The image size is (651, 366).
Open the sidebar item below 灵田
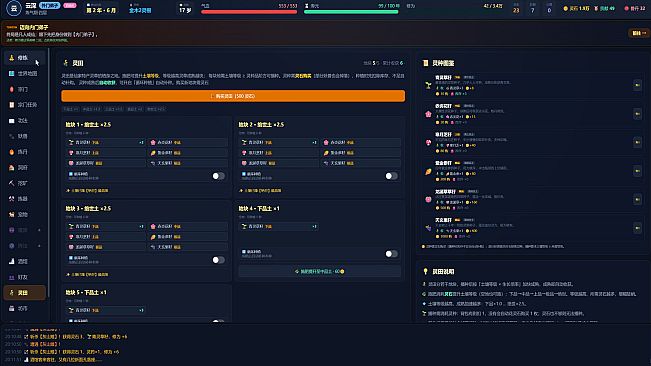click(x=24, y=308)
